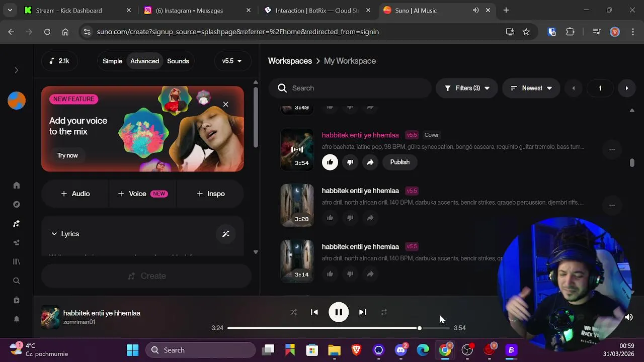This screenshot has width=644, height=362.
Task: Open the Suno home page icon
Action: click(x=17, y=186)
